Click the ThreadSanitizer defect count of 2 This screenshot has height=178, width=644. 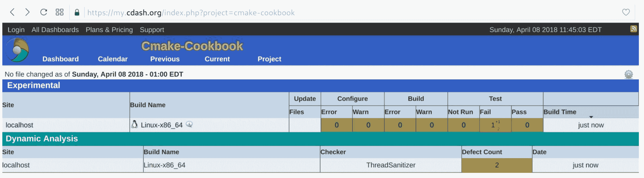point(497,165)
